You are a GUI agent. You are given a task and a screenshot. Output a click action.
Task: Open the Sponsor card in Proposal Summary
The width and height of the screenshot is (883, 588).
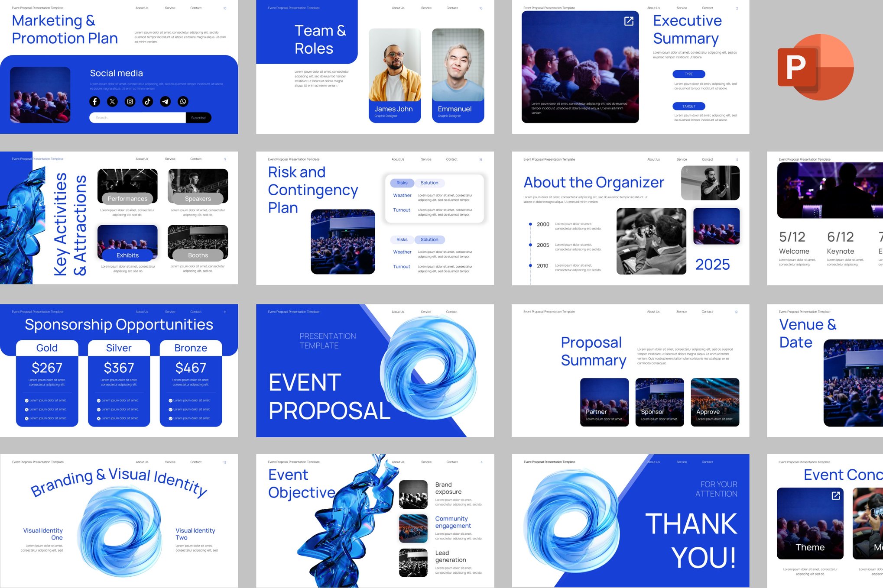pyautogui.click(x=659, y=402)
